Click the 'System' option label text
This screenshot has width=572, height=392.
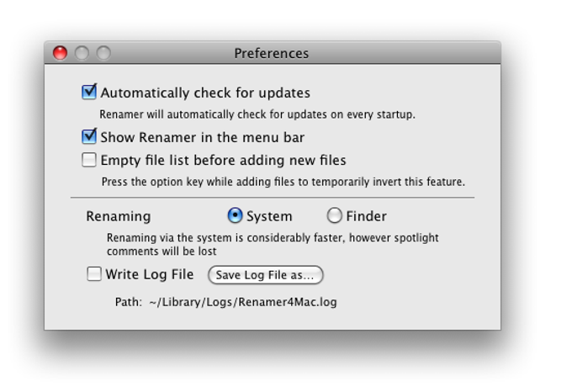coord(269,216)
